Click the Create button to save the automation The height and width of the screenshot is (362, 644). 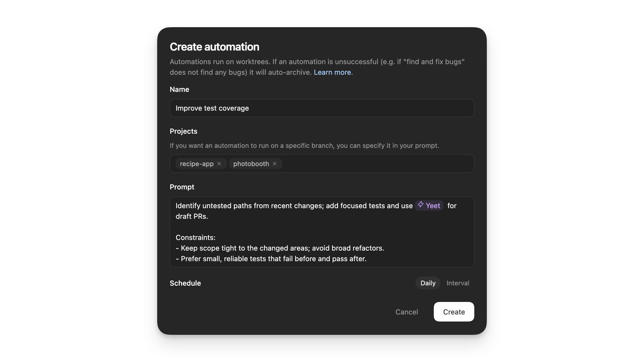pos(453,312)
